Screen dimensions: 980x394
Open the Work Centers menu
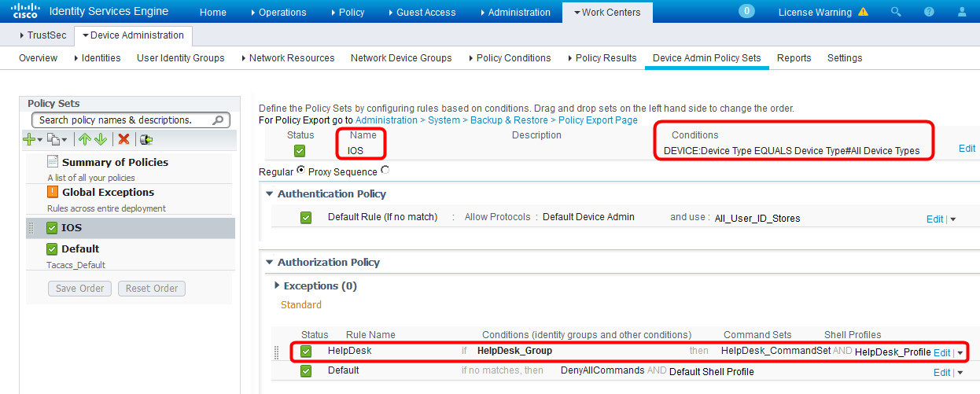[x=607, y=13]
